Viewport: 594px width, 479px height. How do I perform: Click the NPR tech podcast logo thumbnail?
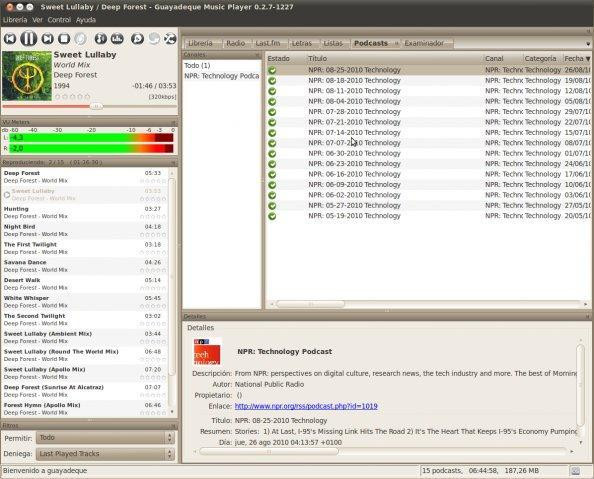point(207,351)
